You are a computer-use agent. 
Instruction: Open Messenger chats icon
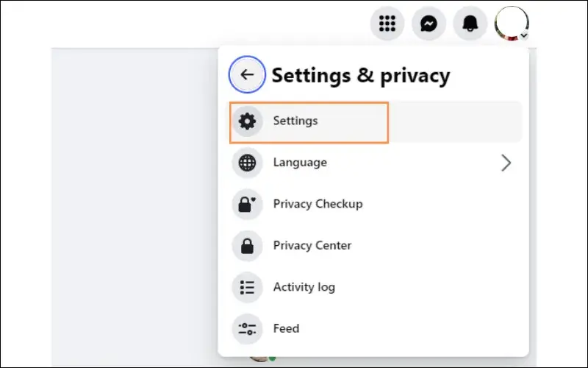click(x=429, y=24)
